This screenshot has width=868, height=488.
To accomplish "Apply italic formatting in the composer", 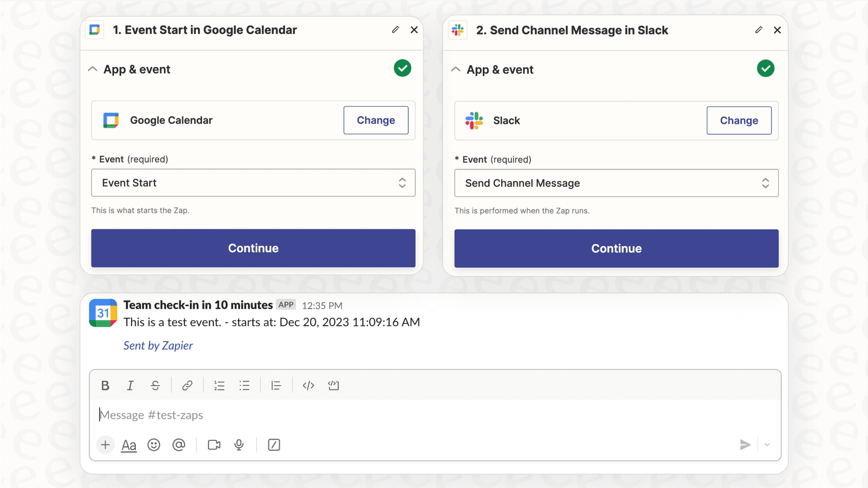I will (x=130, y=385).
